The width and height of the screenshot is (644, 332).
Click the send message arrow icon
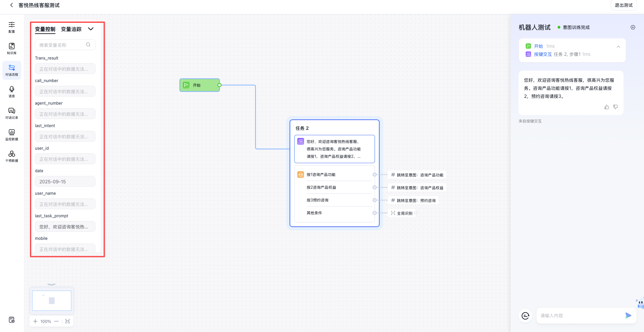628,316
